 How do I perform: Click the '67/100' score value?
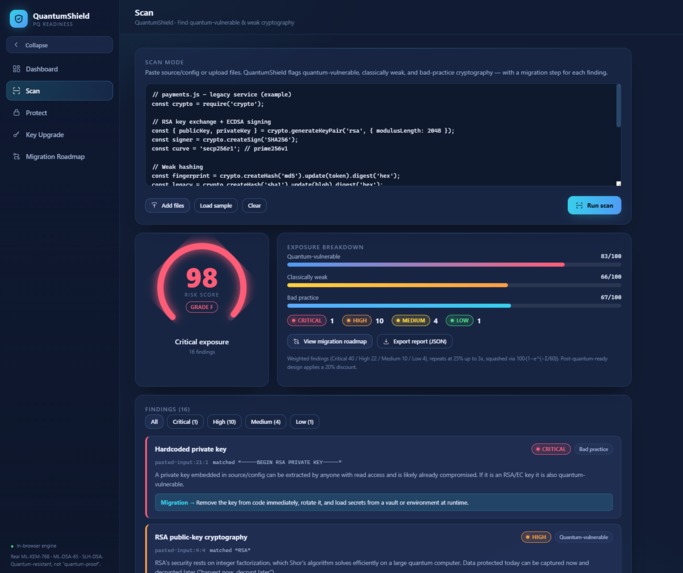pos(611,297)
